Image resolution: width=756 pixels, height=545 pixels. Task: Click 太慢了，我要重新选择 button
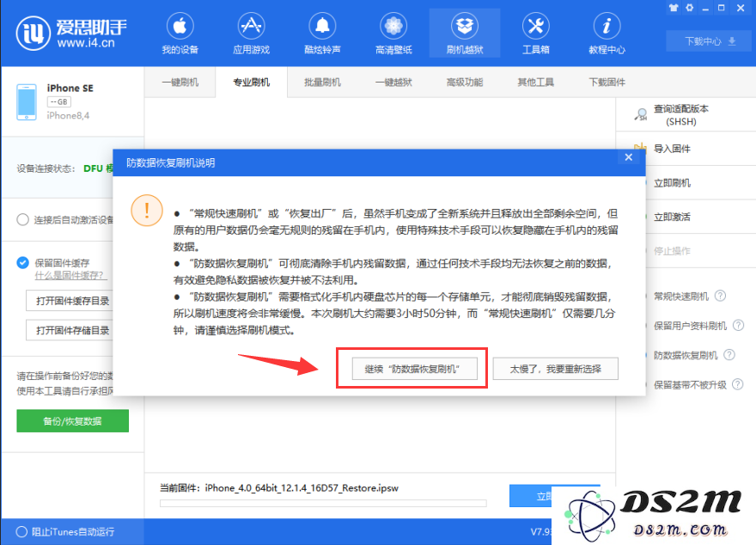pyautogui.click(x=556, y=369)
